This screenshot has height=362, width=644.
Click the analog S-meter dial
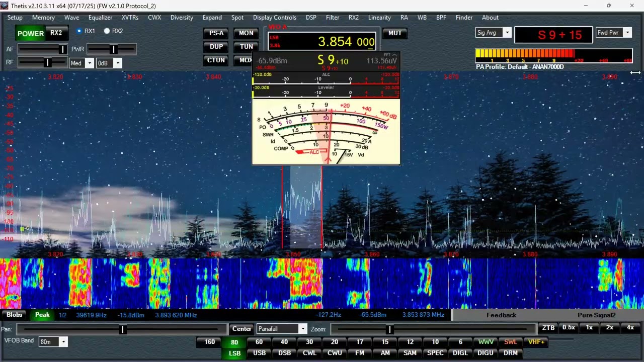point(326,132)
